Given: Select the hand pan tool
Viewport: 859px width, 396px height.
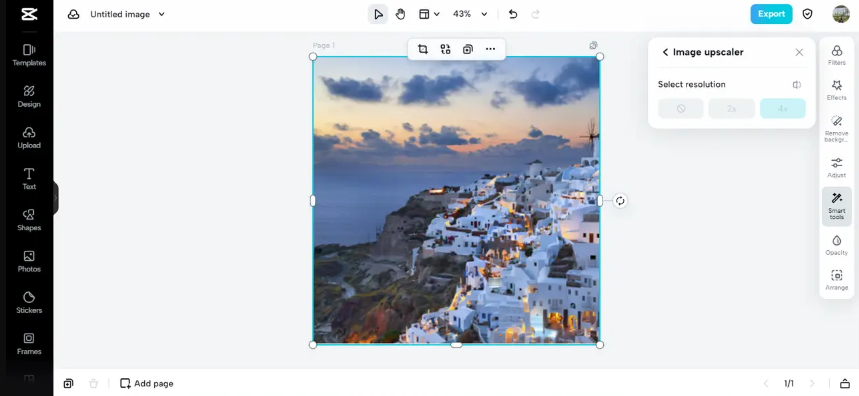Looking at the screenshot, I should [x=400, y=14].
